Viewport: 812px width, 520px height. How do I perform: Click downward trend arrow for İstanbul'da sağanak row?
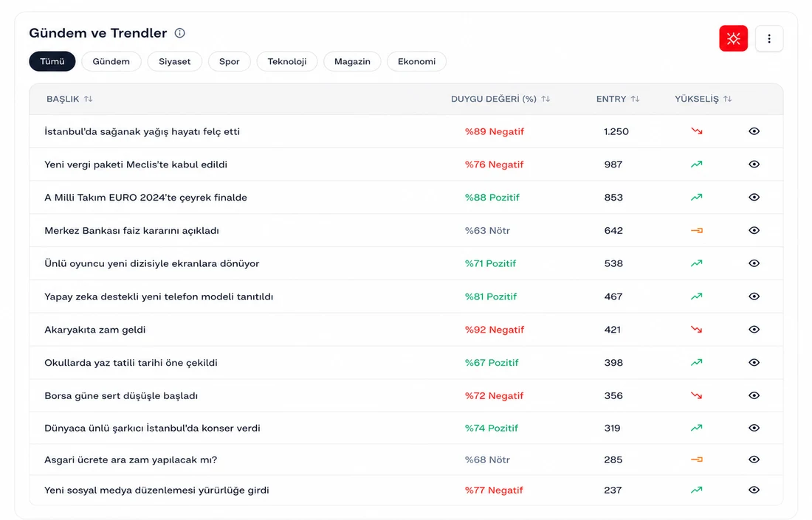(697, 131)
